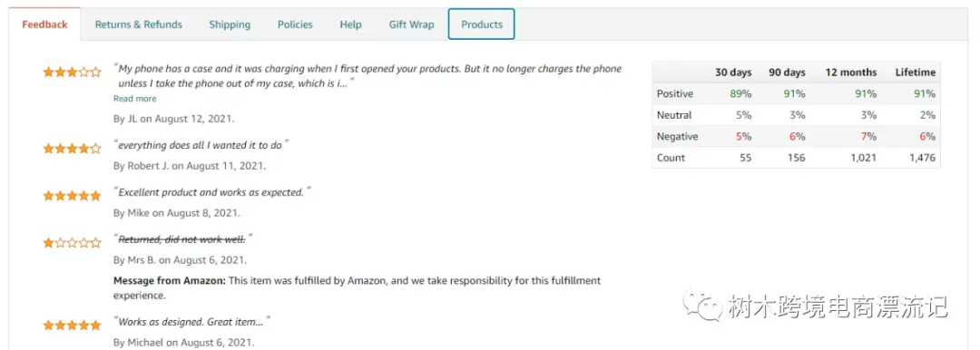Open the Feedback tab
The height and width of the screenshot is (350, 980).
coord(44,24)
